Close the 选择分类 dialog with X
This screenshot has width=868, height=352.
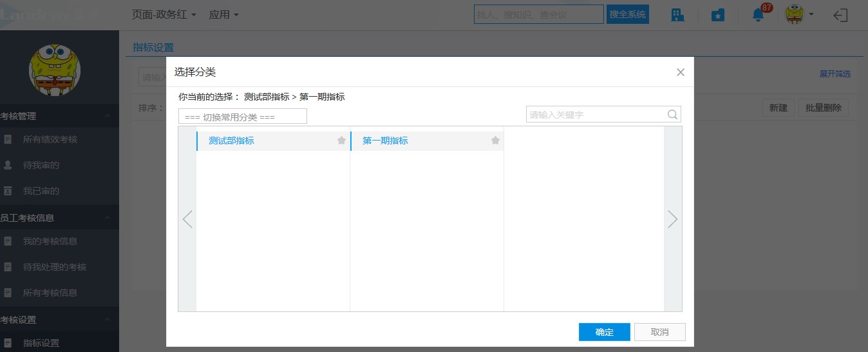point(681,72)
